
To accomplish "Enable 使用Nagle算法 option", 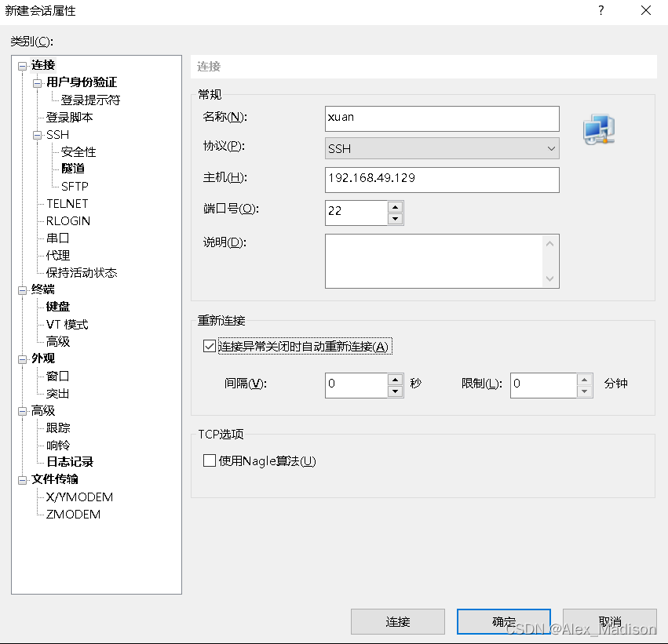I will (209, 461).
